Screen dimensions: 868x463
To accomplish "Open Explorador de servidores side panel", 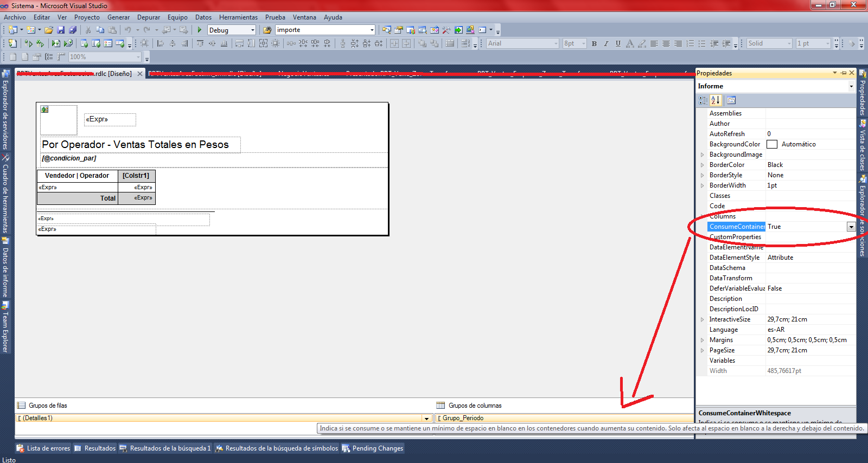I will point(5,110).
